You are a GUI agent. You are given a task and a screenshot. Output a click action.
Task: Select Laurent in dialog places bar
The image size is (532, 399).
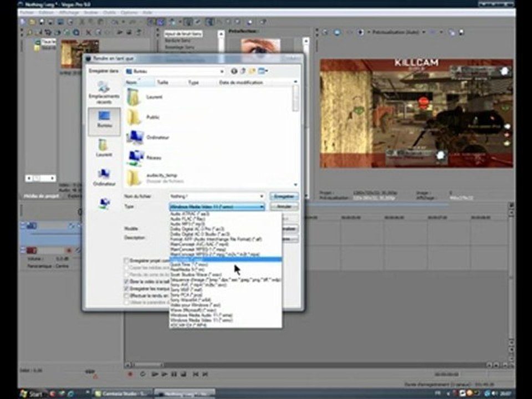pyautogui.click(x=104, y=148)
